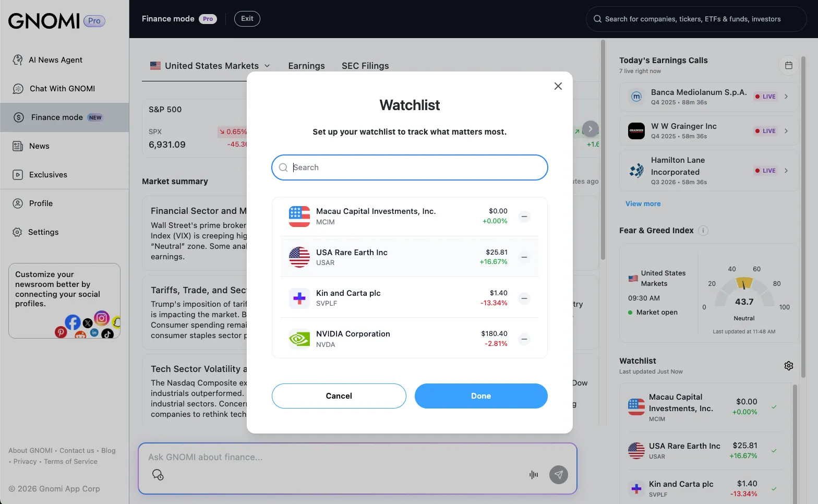Click the LinkedIn icon in the social card
The width and height of the screenshot is (818, 504).
tap(94, 332)
